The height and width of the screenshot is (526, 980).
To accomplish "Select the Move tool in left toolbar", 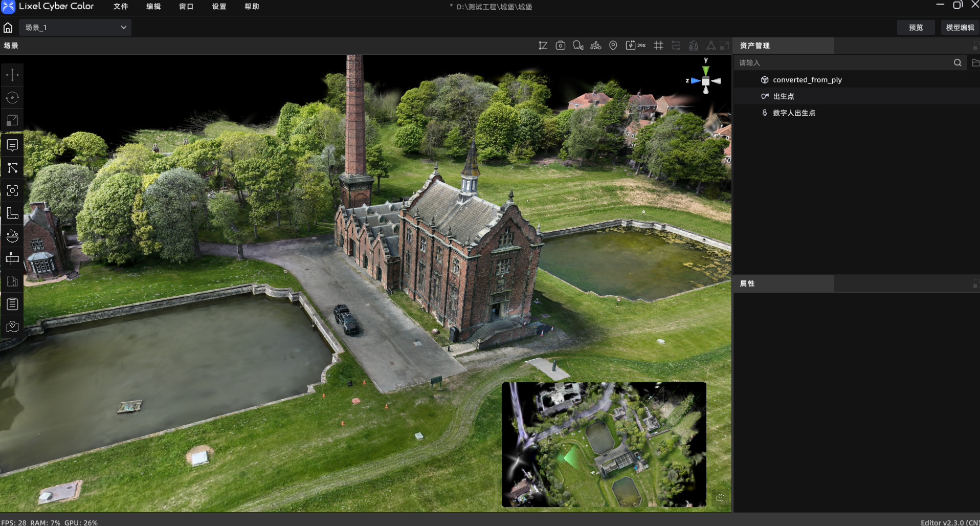I will (12, 75).
